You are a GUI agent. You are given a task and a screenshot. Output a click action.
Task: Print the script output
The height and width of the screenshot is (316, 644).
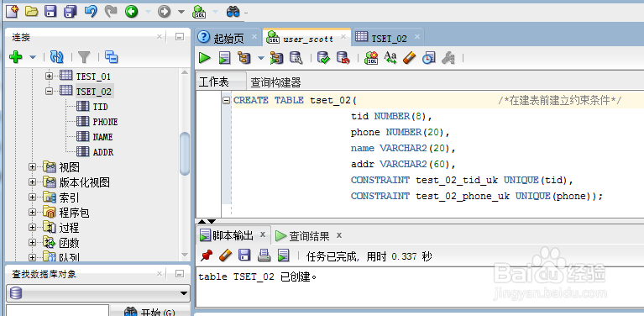(264, 255)
